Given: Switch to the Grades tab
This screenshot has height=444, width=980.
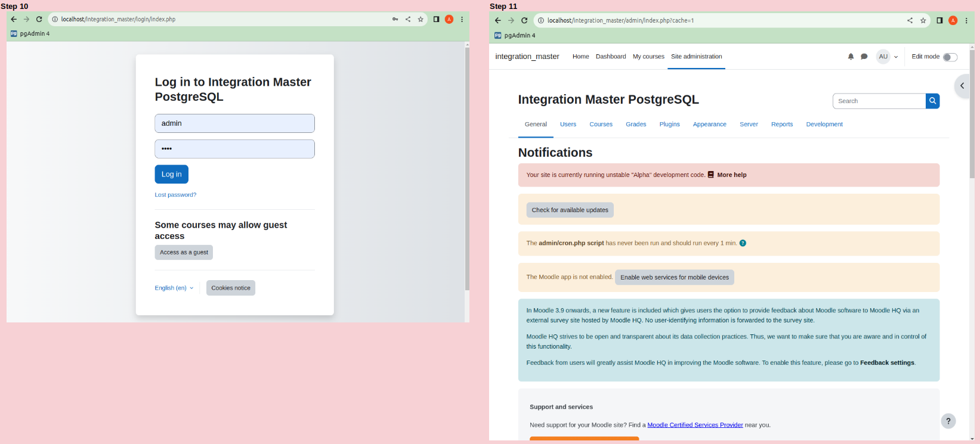Looking at the screenshot, I should click(636, 124).
